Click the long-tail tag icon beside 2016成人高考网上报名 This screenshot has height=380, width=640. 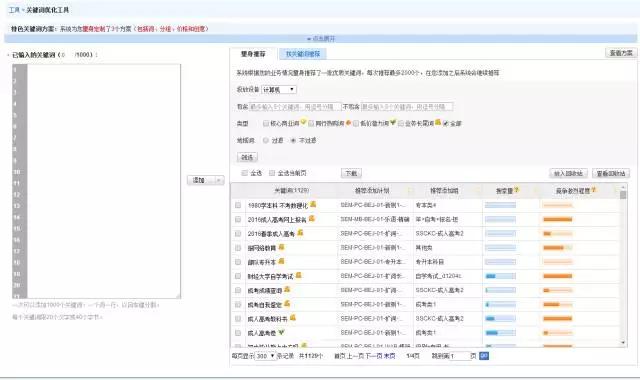point(312,219)
